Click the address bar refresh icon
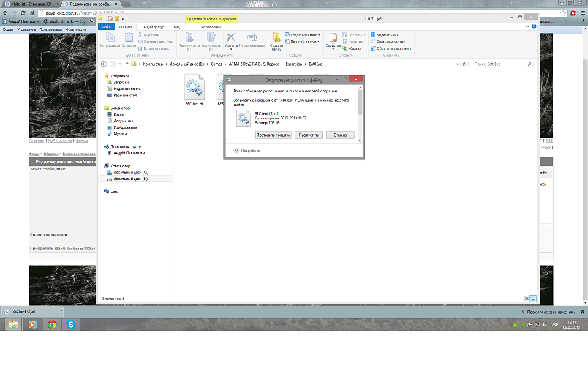 464,64
